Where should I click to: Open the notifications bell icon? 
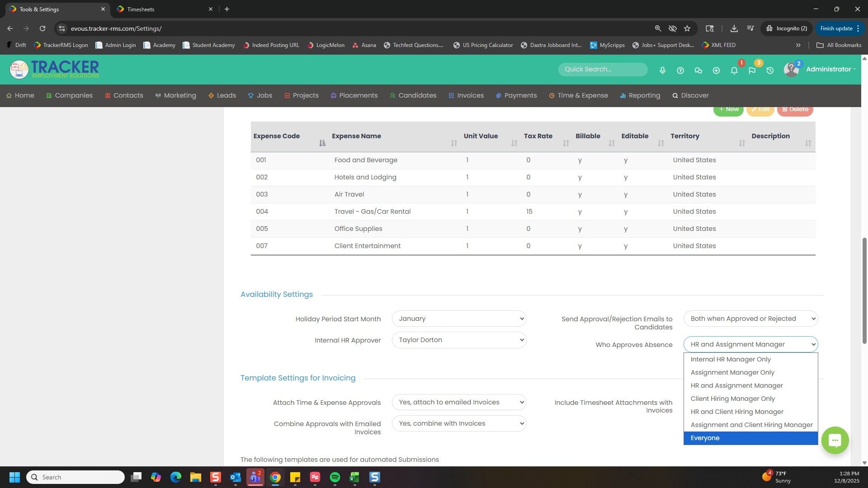pyautogui.click(x=734, y=70)
